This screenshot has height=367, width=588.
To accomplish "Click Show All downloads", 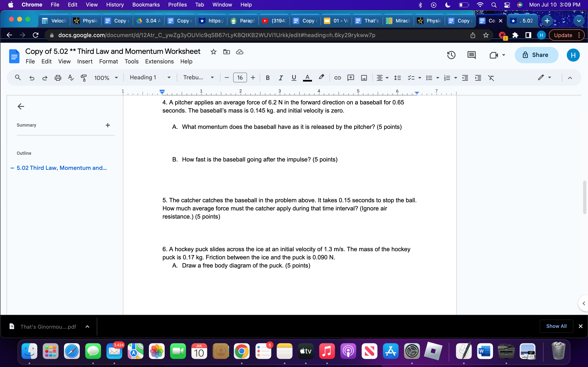I will [x=556, y=326].
